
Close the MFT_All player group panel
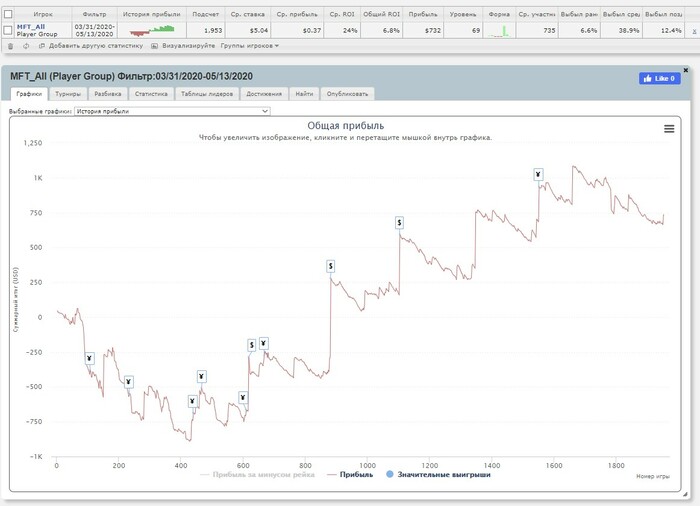click(686, 70)
